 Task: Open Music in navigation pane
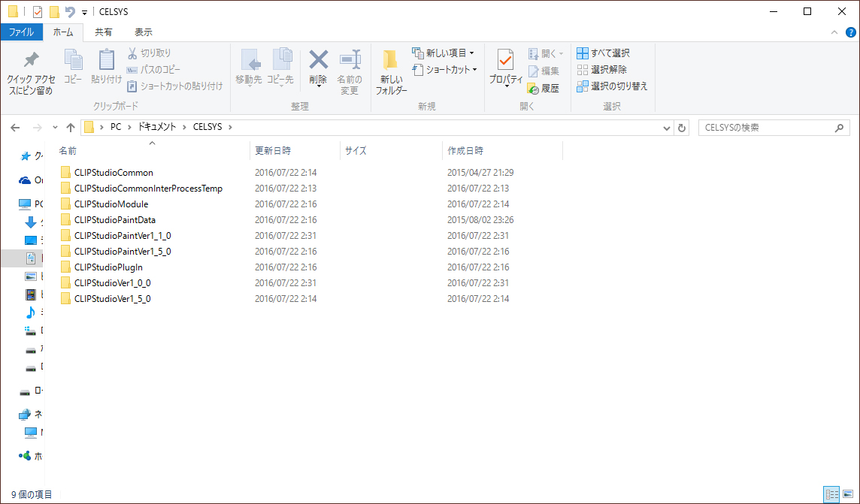pyautogui.click(x=31, y=312)
